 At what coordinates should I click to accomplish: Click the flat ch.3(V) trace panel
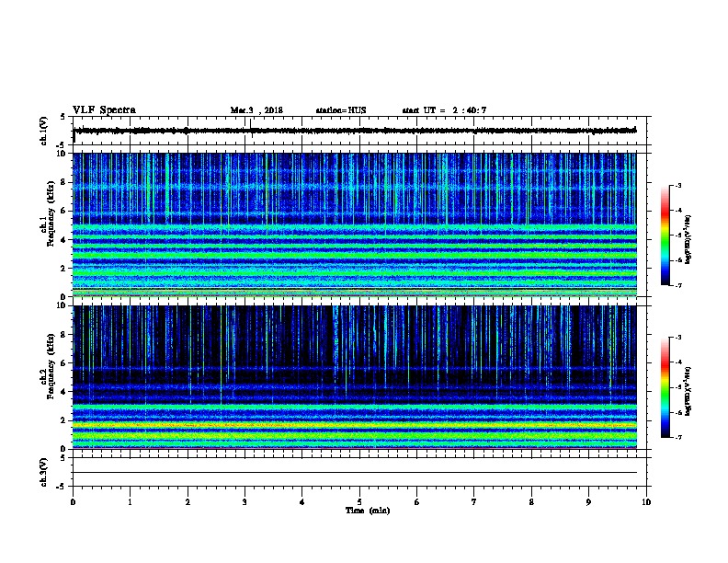point(359,472)
